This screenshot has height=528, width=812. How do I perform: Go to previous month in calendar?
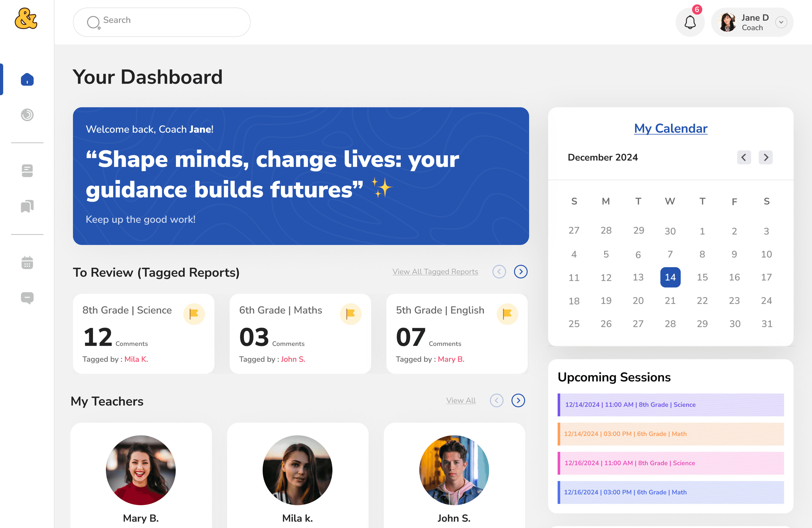click(x=744, y=157)
